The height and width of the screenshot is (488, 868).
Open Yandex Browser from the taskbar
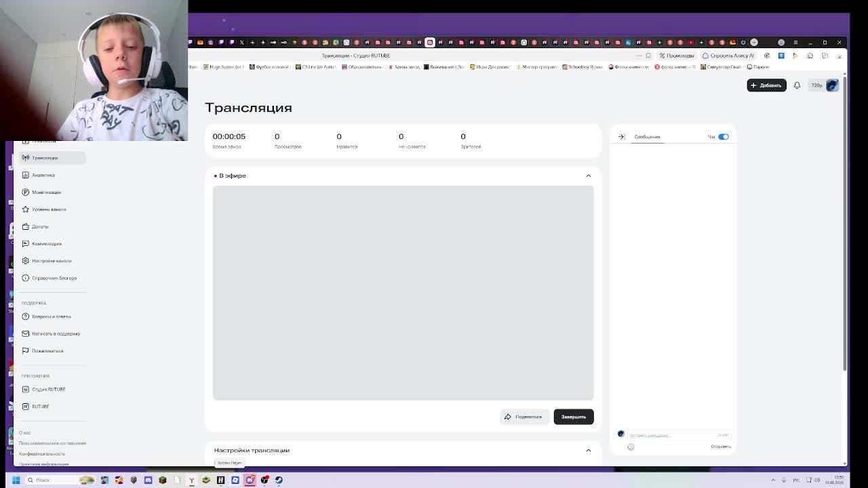pos(191,480)
